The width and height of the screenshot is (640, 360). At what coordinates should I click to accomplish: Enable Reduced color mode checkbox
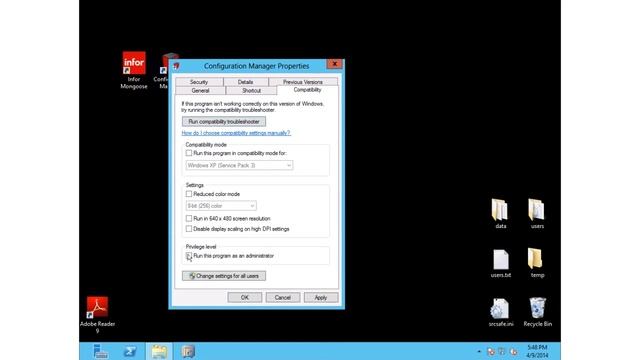[x=189, y=194]
